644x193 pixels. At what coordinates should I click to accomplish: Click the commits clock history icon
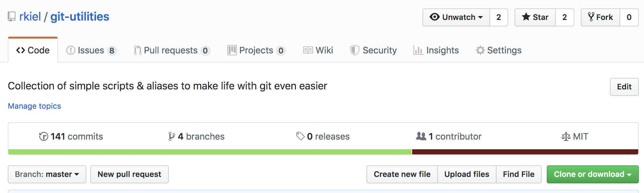click(43, 136)
